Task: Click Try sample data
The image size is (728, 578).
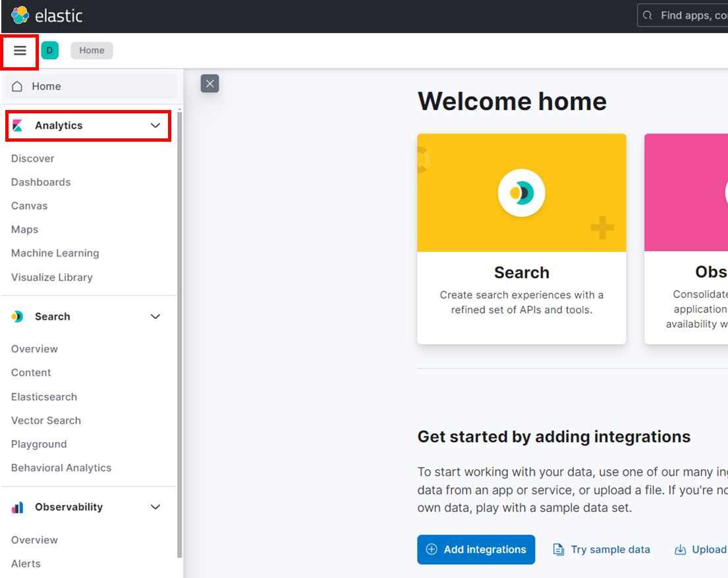Action: 610,550
